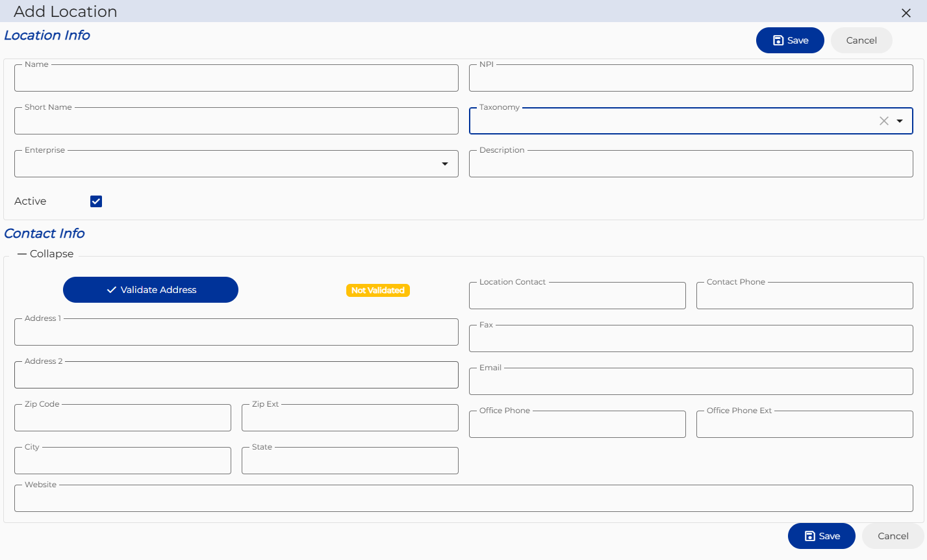
Task: Expand the Enterprise dropdown
Action: (x=445, y=164)
